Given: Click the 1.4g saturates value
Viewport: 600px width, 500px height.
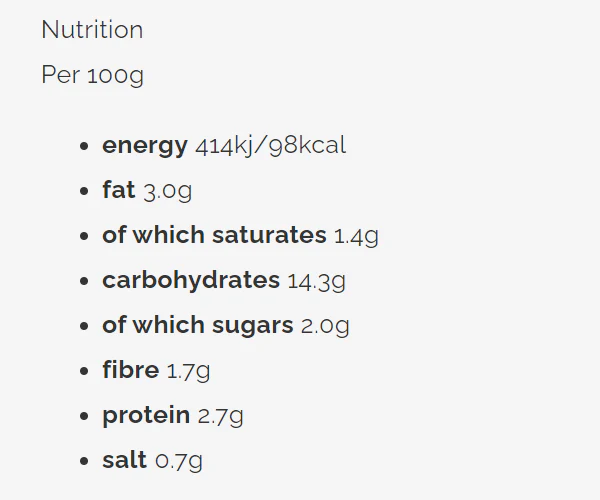Looking at the screenshot, I should point(356,236).
